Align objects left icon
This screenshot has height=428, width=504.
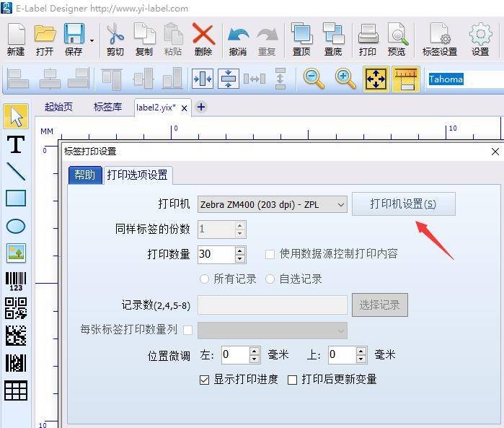pyautogui.click(x=18, y=79)
